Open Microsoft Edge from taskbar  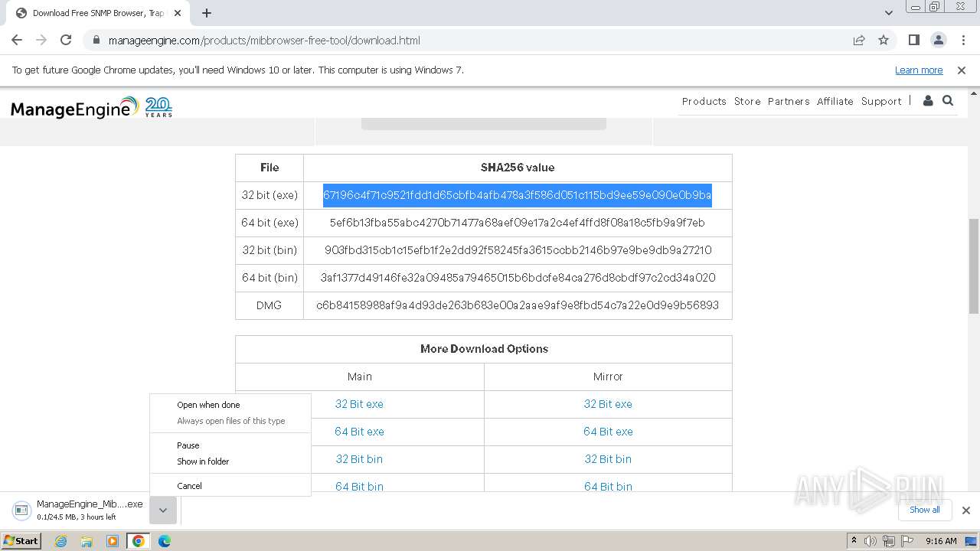click(x=165, y=541)
